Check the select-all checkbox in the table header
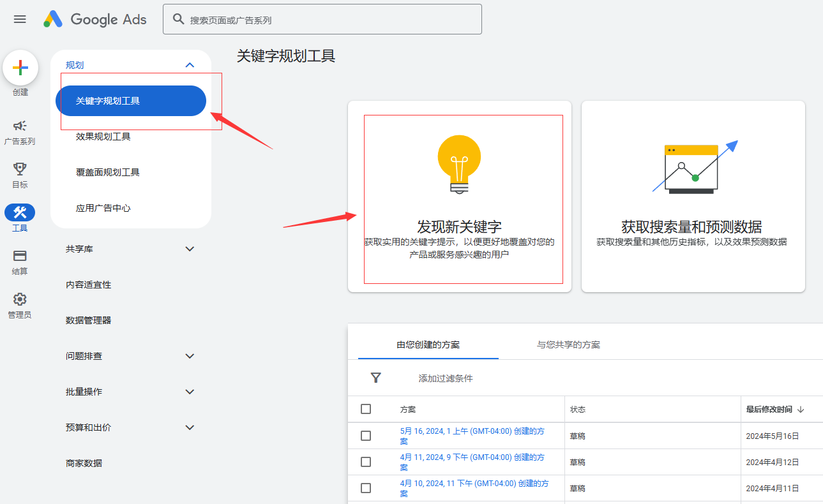 click(366, 409)
